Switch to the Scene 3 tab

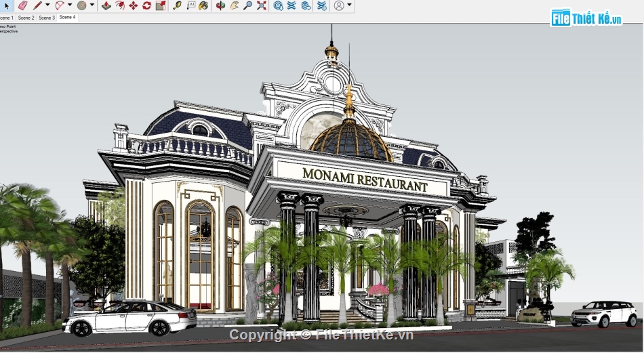tap(46, 18)
